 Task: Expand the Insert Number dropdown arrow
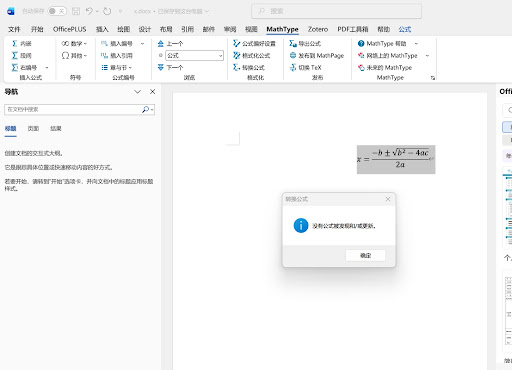click(143, 44)
